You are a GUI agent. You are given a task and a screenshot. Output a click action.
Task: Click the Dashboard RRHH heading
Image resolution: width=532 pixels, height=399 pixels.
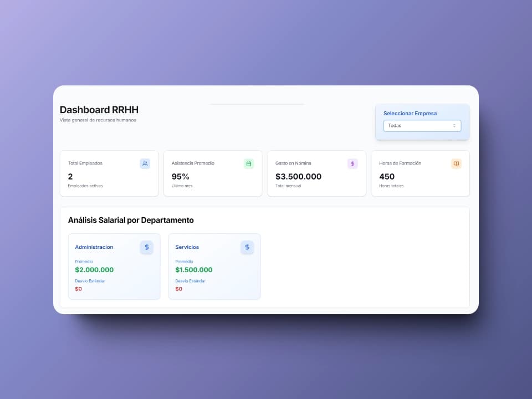[99, 110]
